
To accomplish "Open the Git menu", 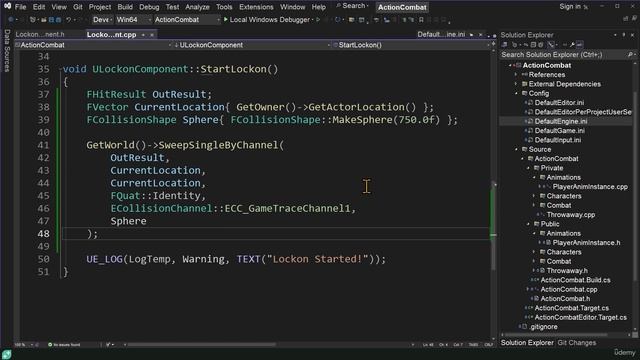I will [78, 7].
